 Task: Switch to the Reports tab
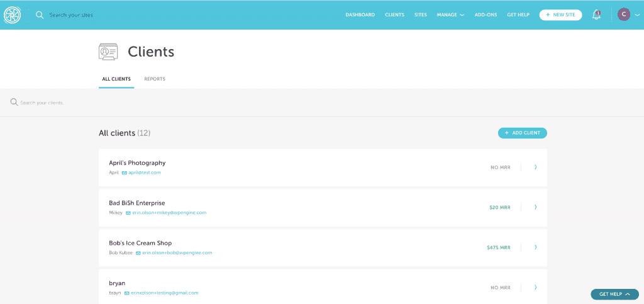point(155,79)
